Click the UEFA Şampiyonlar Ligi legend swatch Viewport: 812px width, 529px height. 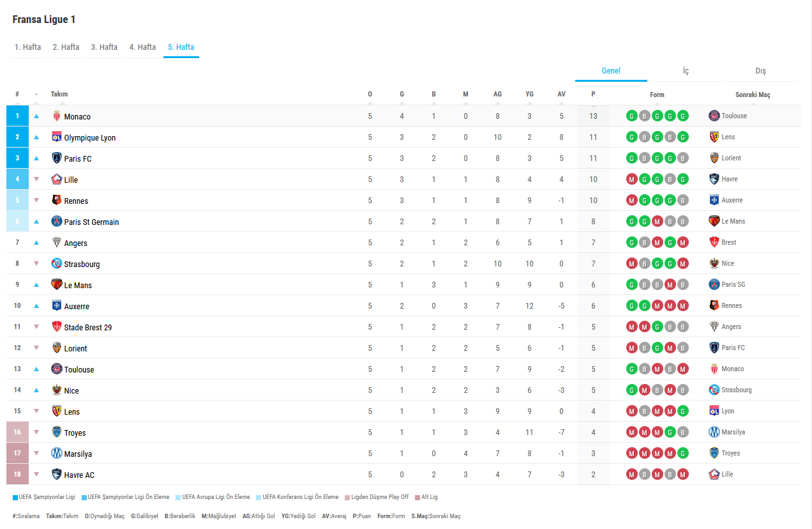pos(15,497)
